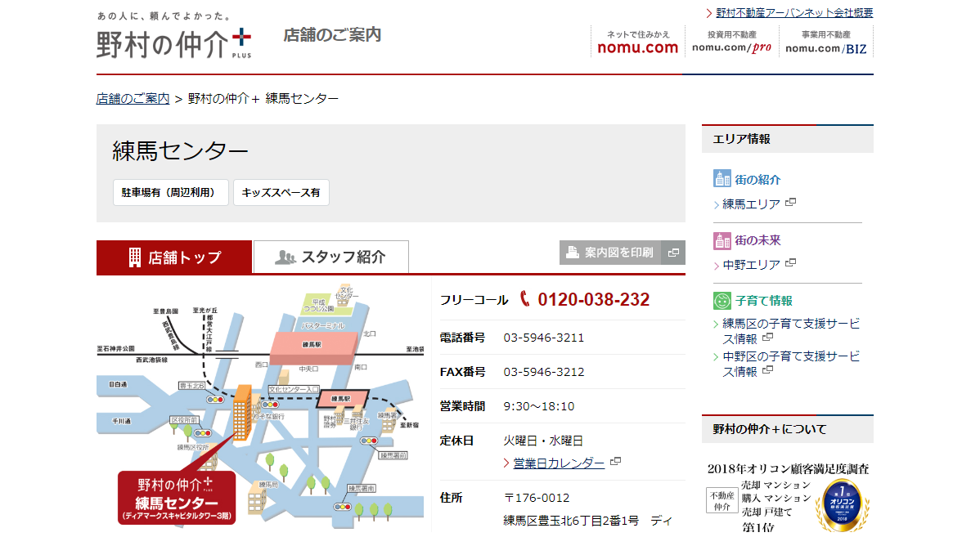
Task: Open the 練馬エリア link
Action: coord(751,204)
